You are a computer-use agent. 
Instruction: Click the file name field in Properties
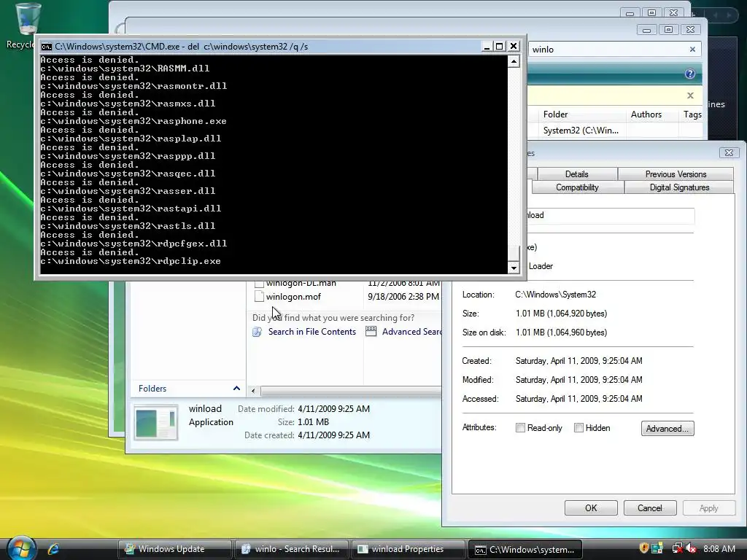611,216
